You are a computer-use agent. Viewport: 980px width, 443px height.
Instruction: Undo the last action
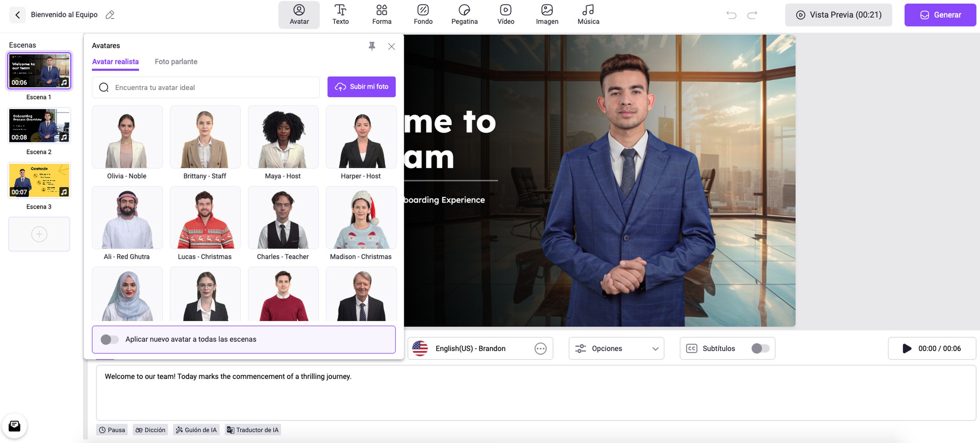(x=731, y=15)
